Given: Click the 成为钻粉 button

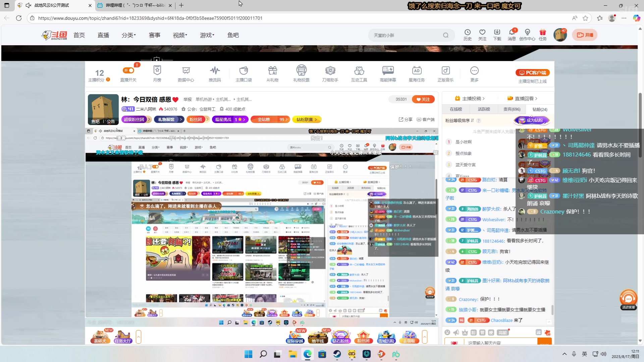Looking at the screenshot, I should click(532, 120).
